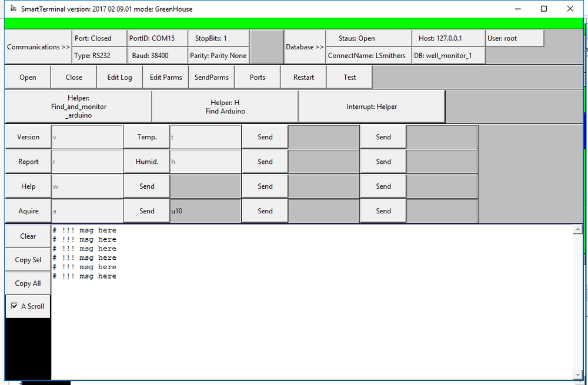Click SendParms to transmit parameters

[211, 76]
